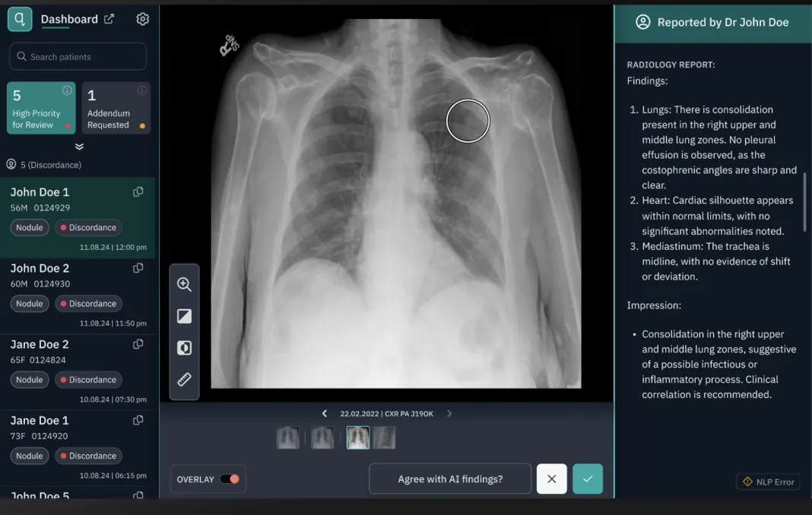The height and width of the screenshot is (515, 812).
Task: Select the Zoom tool in the image toolbar
Action: tap(184, 284)
